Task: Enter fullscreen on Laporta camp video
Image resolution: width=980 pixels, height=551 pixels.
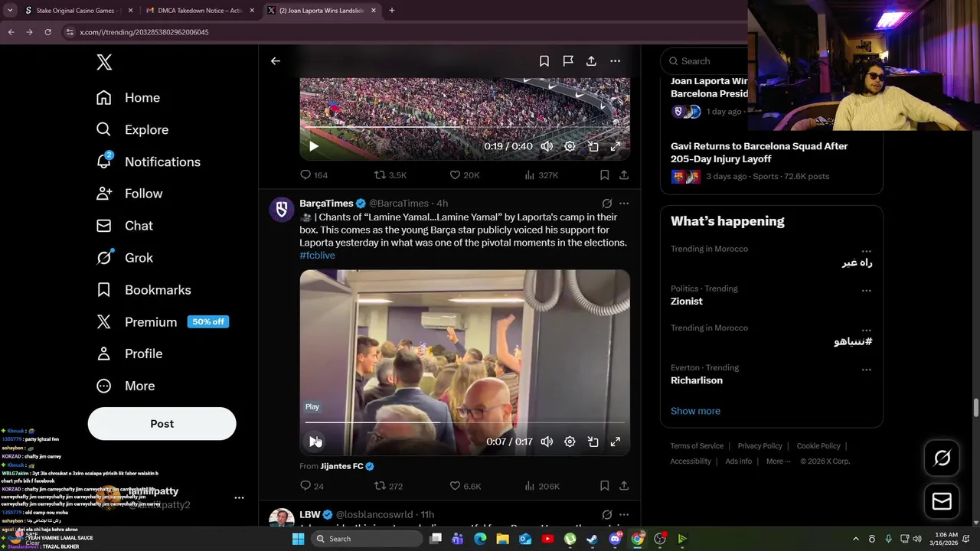Action: (x=616, y=442)
